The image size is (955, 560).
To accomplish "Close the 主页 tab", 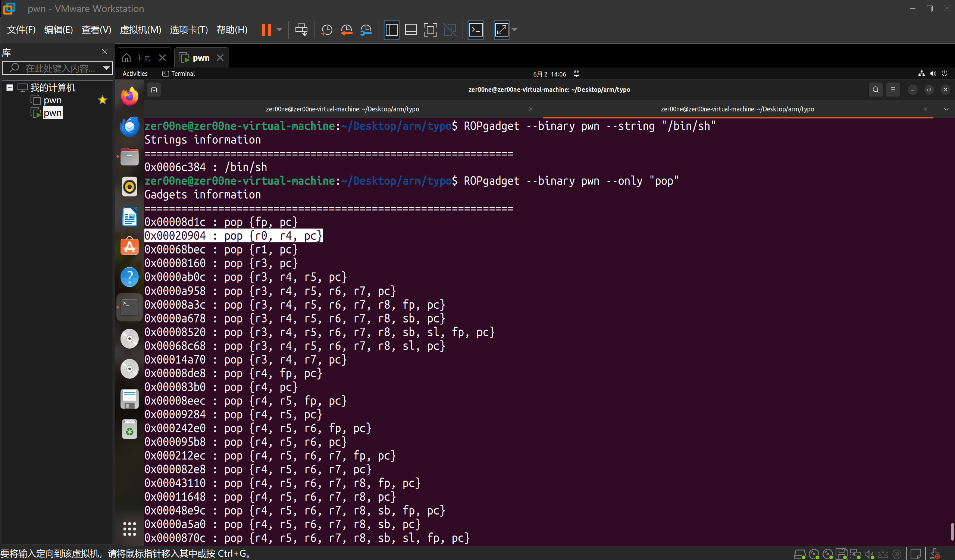I will pyautogui.click(x=162, y=57).
